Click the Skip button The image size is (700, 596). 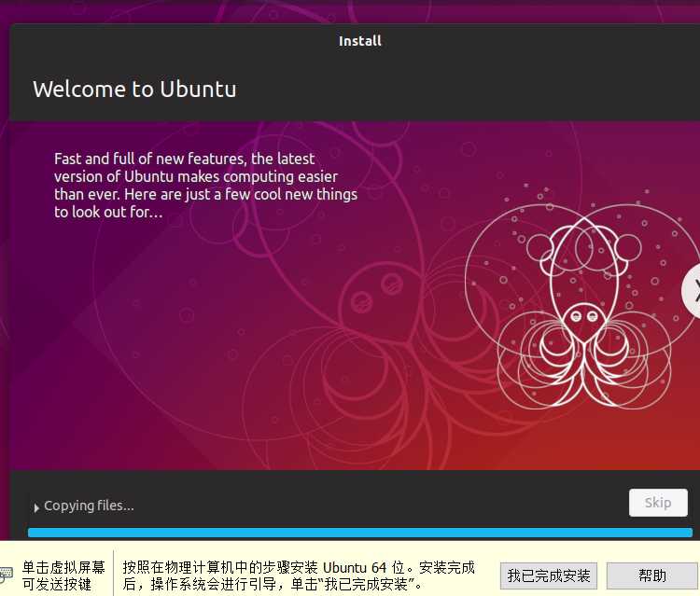[658, 503]
